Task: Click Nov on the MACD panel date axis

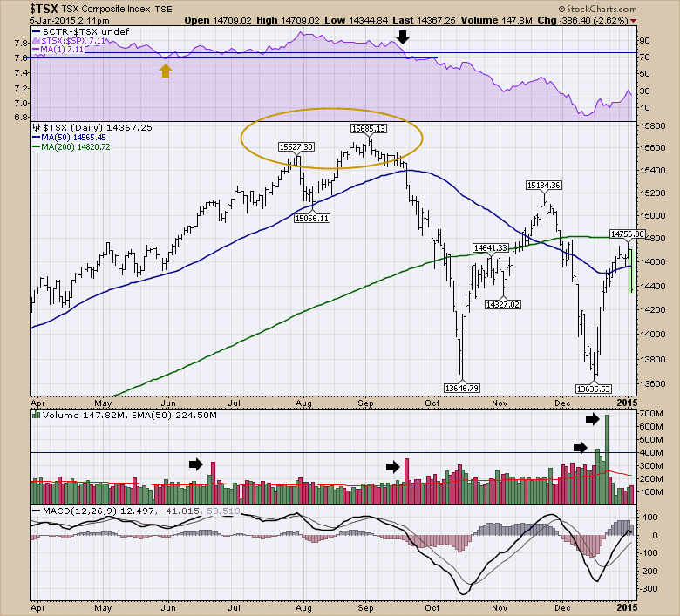Action: (x=500, y=608)
